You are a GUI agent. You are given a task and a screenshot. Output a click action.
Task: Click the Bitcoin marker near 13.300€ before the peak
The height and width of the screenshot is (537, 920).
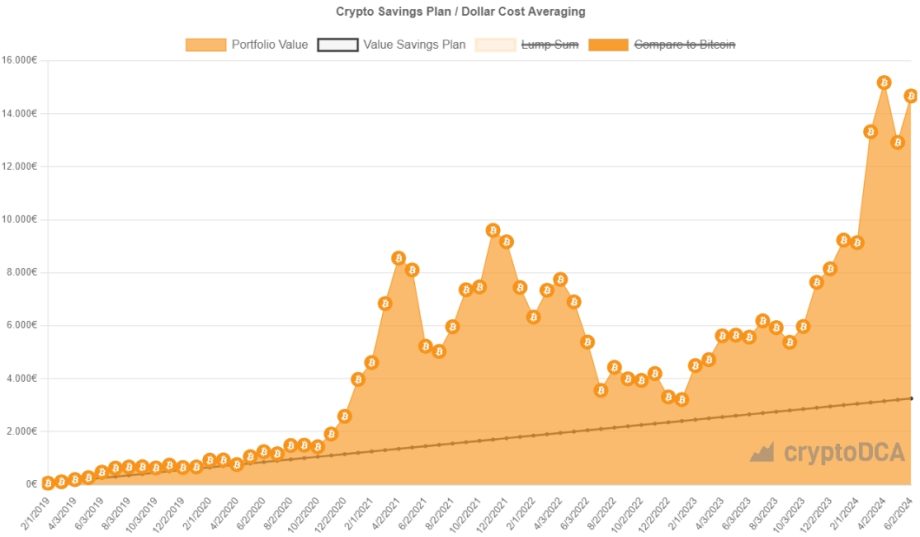point(870,131)
